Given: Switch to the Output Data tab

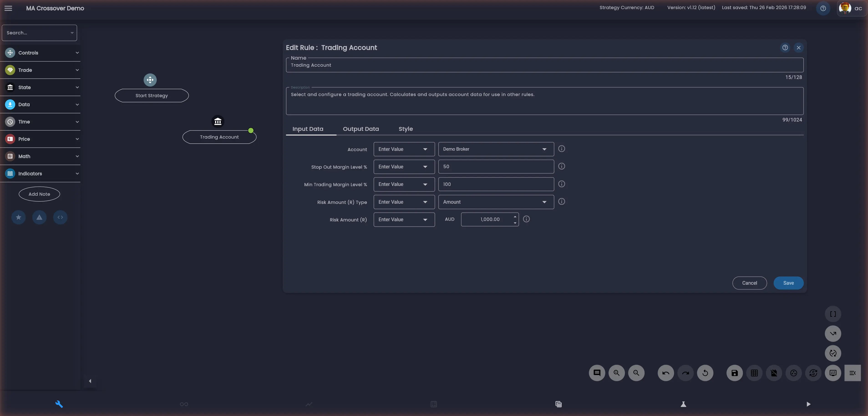Looking at the screenshot, I should [360, 129].
